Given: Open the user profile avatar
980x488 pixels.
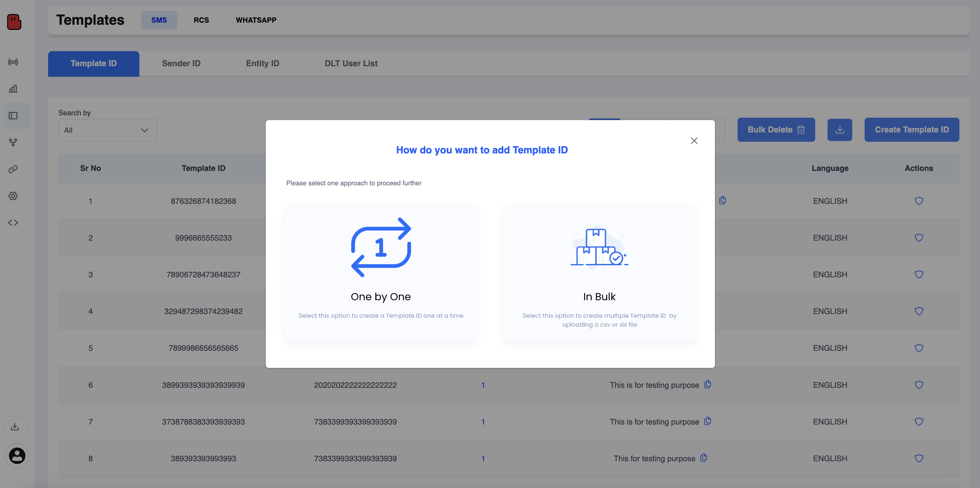Looking at the screenshot, I should 17,456.
